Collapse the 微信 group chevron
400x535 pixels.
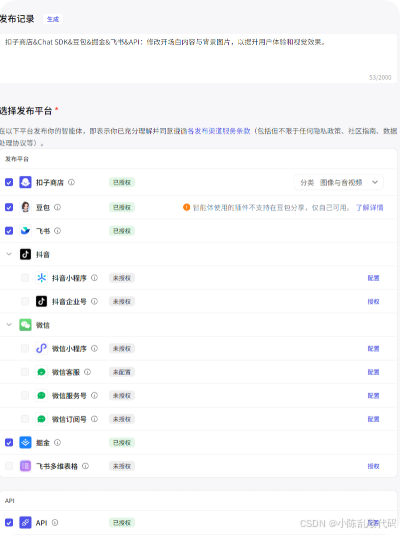pos(9,325)
